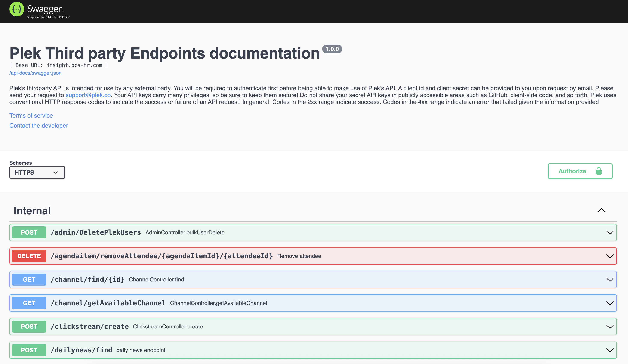Open the /api-docs/swagger.json link
Image resolution: width=628 pixels, height=364 pixels.
pos(35,73)
